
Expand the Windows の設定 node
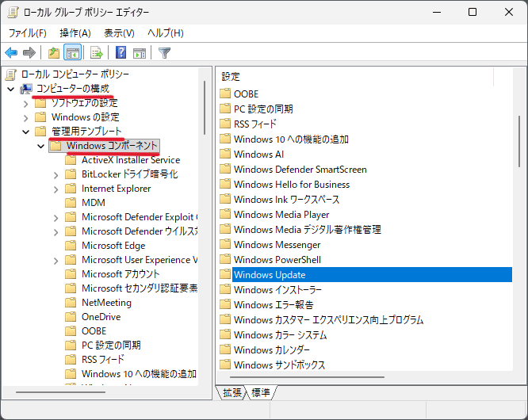pyautogui.click(x=26, y=118)
